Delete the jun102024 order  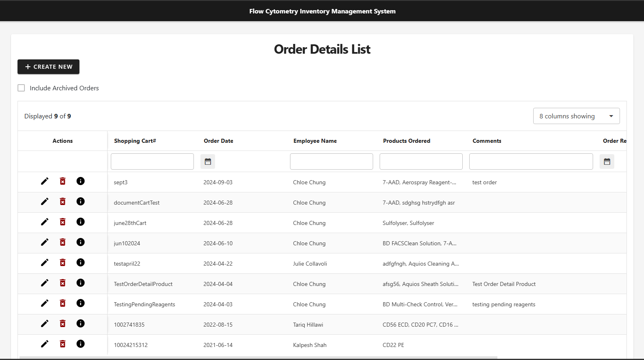pos(63,242)
